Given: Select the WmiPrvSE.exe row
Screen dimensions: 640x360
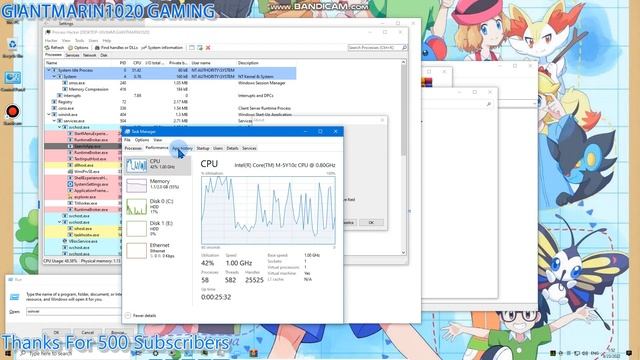Looking at the screenshot, I should (x=83, y=171).
